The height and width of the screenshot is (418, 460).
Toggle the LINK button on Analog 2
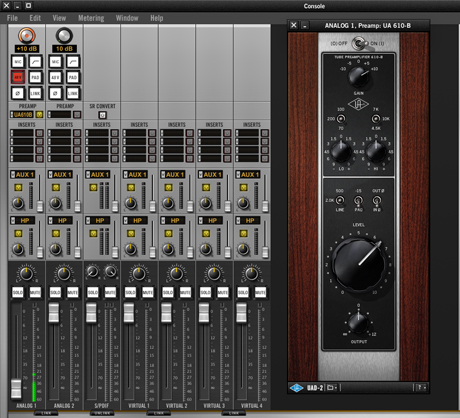(x=73, y=93)
